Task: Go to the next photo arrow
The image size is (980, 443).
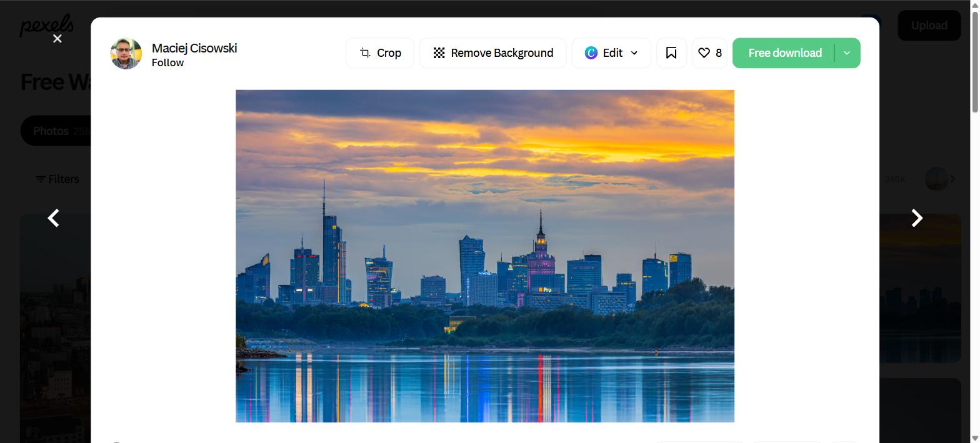Action: click(916, 218)
